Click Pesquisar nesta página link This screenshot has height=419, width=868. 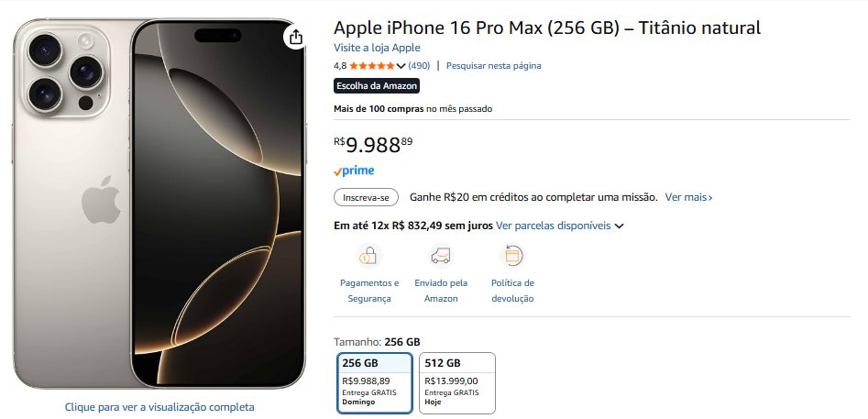493,66
